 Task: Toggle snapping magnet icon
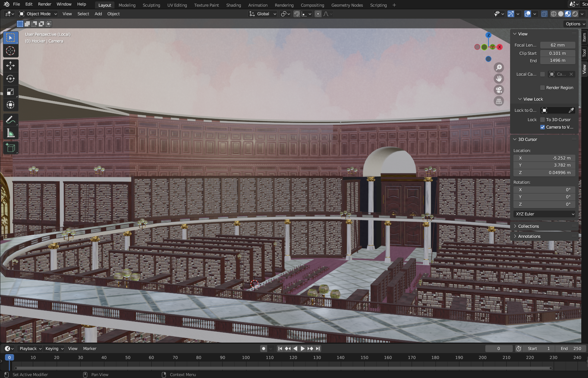pyautogui.click(x=297, y=14)
